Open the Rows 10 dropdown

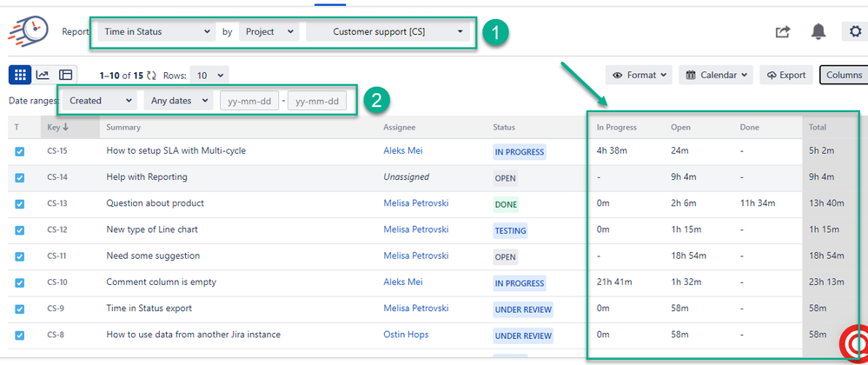pos(209,76)
